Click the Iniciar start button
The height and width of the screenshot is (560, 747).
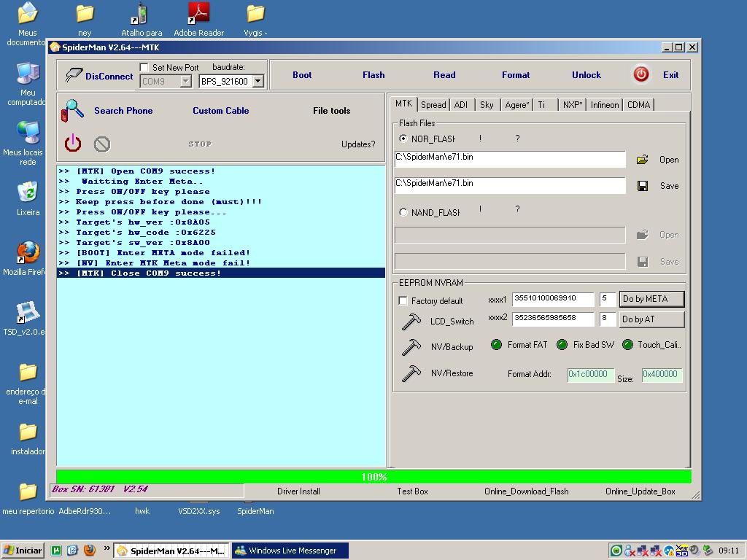pos(23,551)
